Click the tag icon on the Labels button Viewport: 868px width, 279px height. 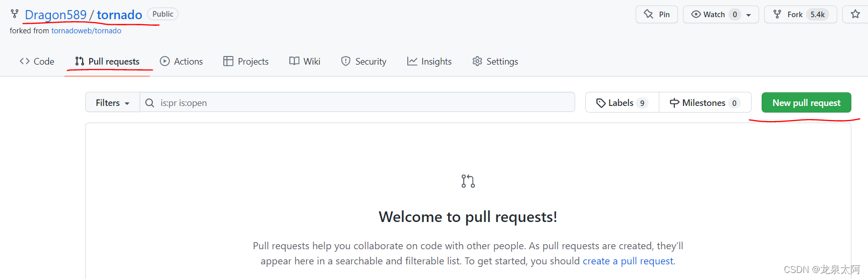pyautogui.click(x=601, y=103)
